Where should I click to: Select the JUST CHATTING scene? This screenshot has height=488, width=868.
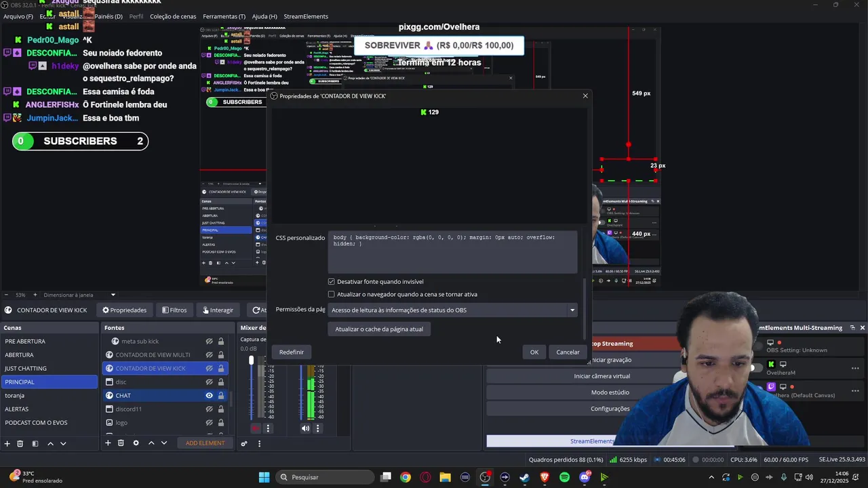[50, 368]
